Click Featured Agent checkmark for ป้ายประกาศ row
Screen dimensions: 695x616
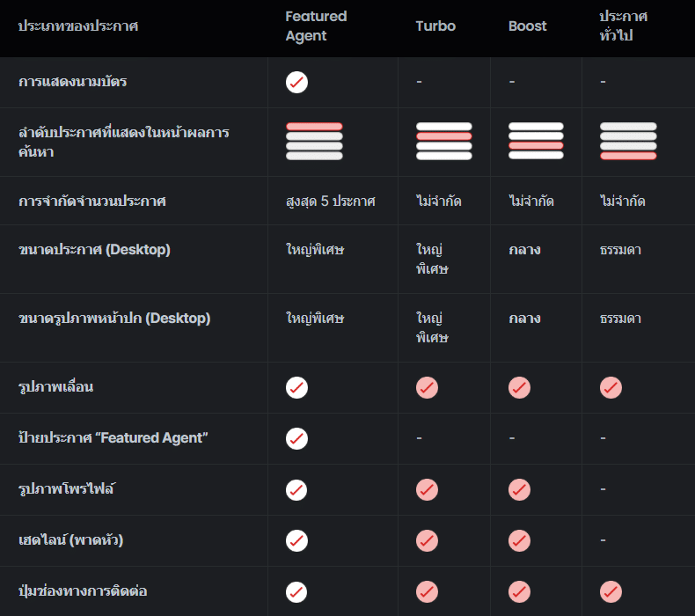296,438
